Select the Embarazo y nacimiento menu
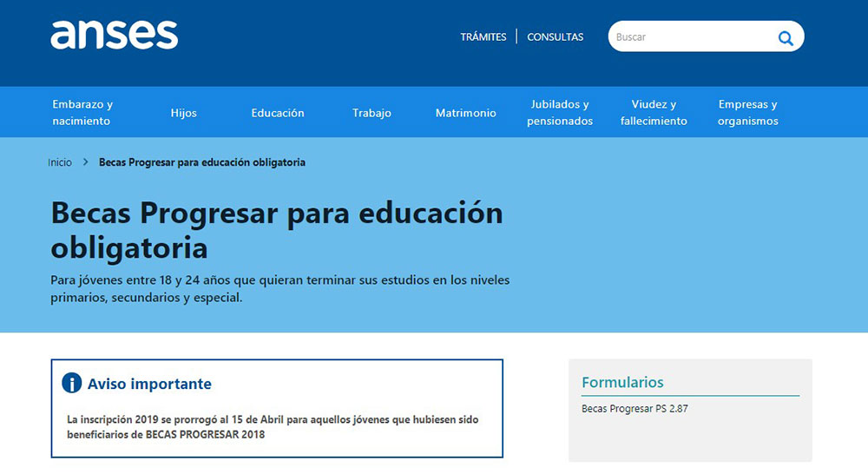This screenshot has height=474, width=868. pos(82,113)
